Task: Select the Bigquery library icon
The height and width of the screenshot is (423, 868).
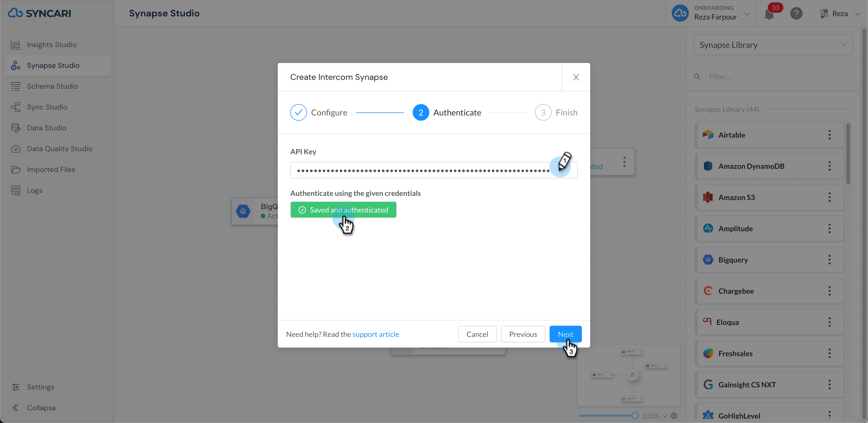Action: click(x=708, y=260)
